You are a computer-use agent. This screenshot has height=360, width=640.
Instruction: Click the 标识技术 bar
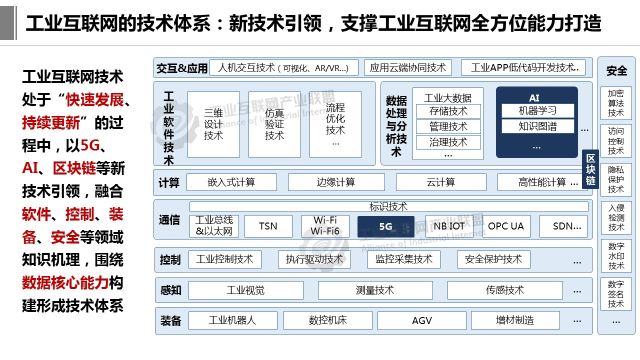point(389,207)
